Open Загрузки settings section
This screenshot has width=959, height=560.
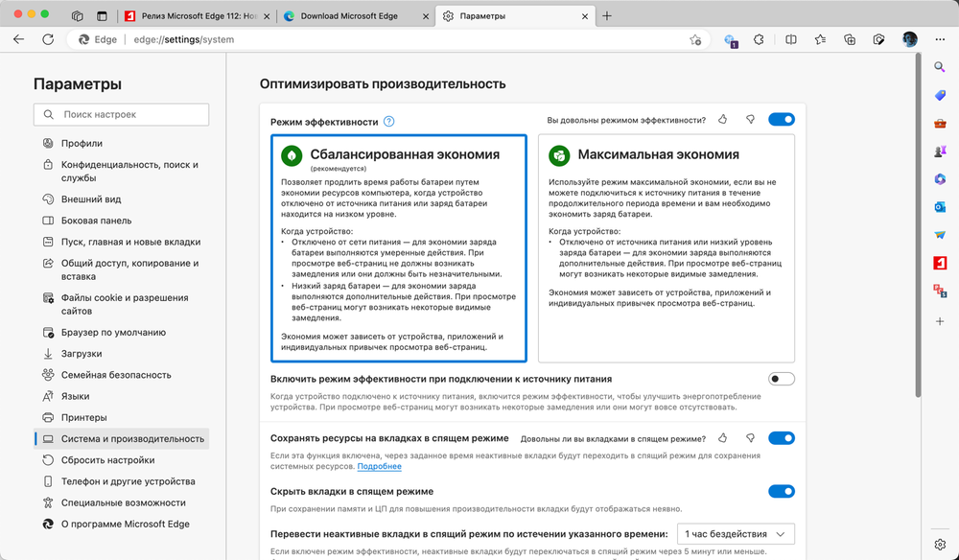tap(122, 354)
